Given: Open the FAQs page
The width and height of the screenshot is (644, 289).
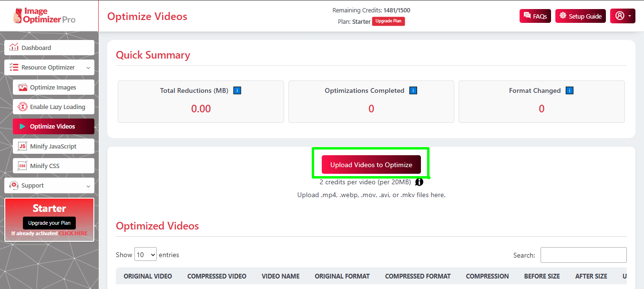Looking at the screenshot, I should click(x=535, y=16).
